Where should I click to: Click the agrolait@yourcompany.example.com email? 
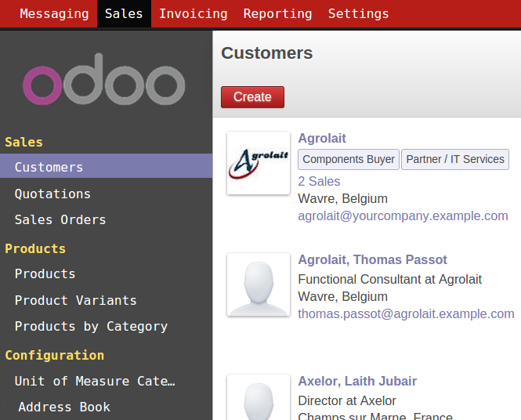[403, 216]
